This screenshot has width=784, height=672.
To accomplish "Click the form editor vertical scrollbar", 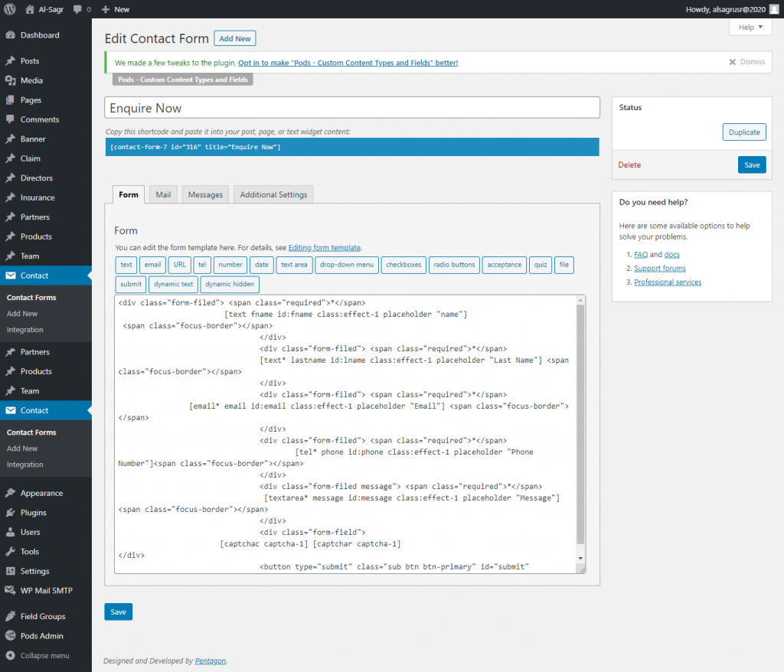I will pos(580,429).
